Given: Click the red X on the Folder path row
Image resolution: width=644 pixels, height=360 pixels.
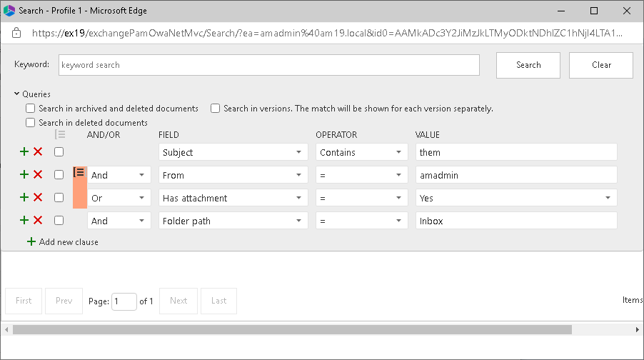Looking at the screenshot, I should click(x=38, y=220).
